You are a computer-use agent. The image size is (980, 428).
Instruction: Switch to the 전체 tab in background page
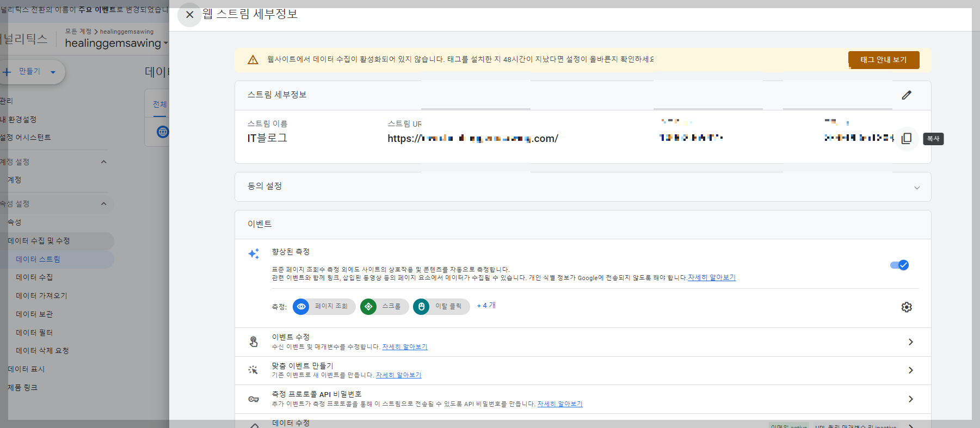coord(159,104)
